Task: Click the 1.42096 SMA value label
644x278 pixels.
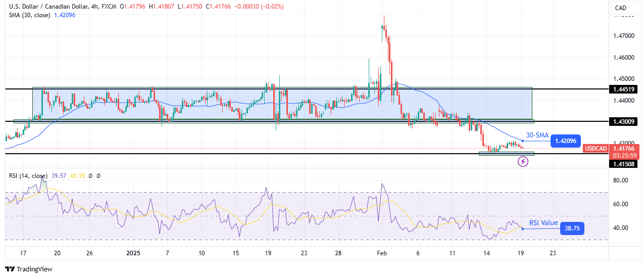Action: pyautogui.click(x=566, y=141)
